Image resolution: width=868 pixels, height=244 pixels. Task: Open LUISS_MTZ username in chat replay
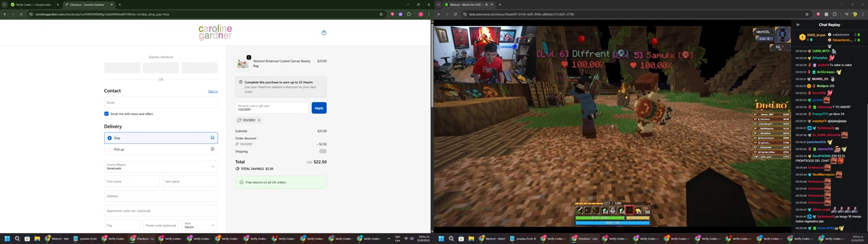click(x=821, y=51)
